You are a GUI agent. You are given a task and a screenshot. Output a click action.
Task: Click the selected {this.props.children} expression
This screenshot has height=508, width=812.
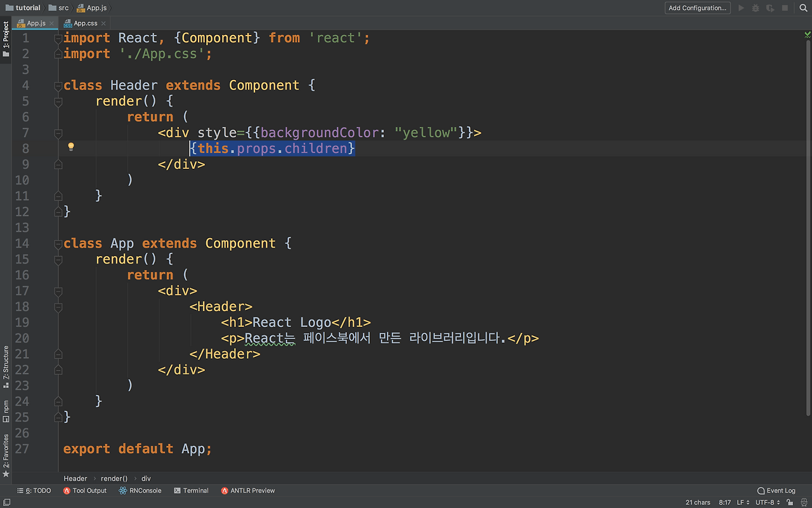pyautogui.click(x=272, y=149)
